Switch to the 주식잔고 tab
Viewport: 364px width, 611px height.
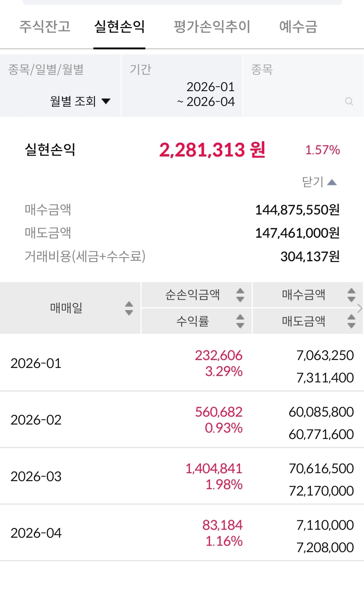45,27
